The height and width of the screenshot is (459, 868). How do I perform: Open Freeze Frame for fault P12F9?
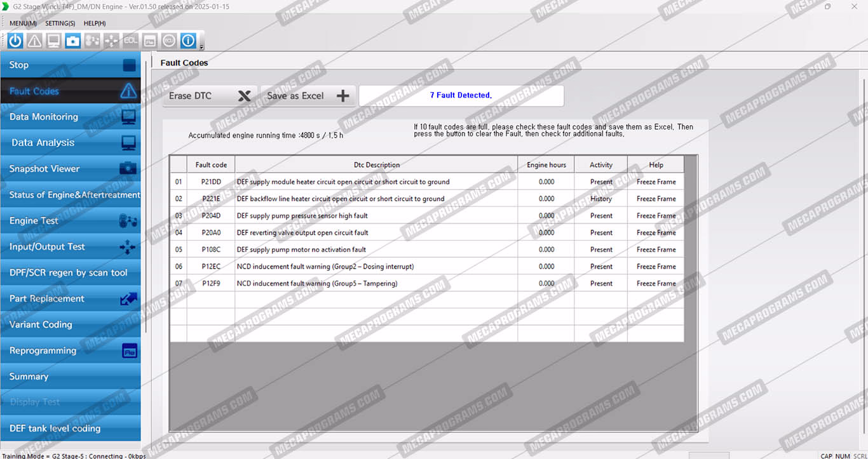point(656,284)
